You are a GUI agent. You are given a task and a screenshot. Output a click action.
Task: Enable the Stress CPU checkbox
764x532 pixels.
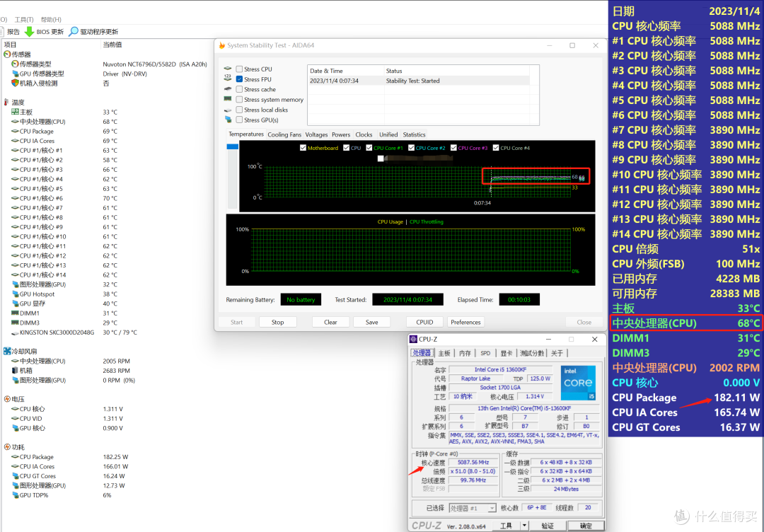239,69
